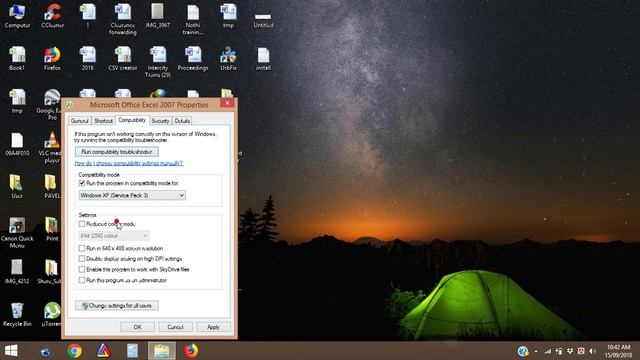Select the Print folder icon on desktop
The image size is (640, 360).
(x=52, y=229)
